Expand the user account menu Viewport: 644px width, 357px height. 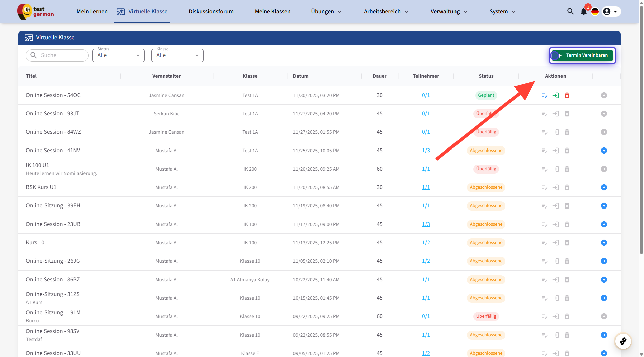click(611, 12)
